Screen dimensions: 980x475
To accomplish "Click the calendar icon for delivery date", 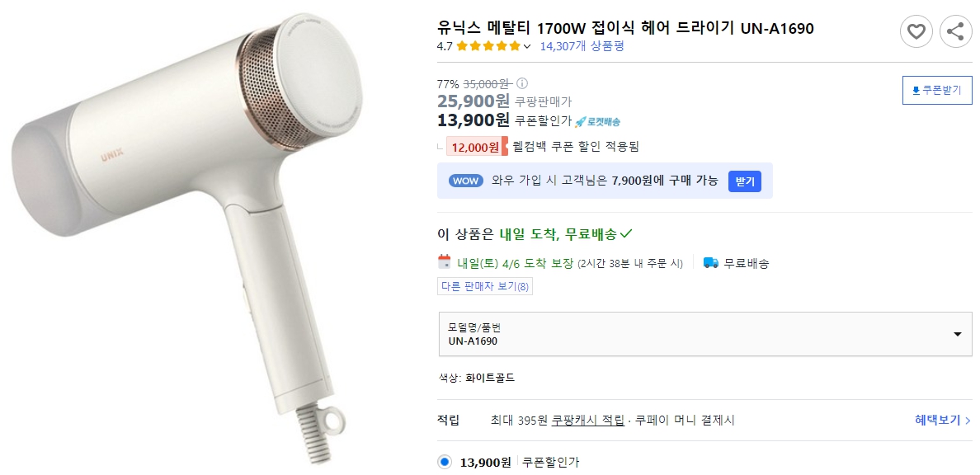I will 444,263.
